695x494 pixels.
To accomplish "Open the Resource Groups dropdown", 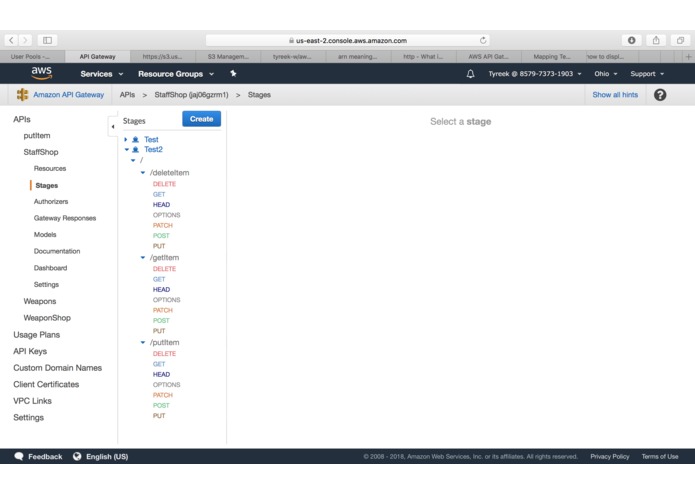I will tap(176, 74).
